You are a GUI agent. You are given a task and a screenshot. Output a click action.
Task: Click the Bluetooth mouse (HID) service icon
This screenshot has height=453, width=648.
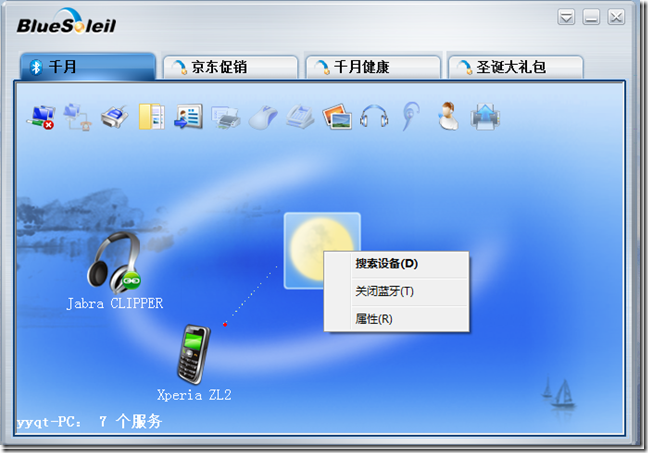[x=263, y=117]
